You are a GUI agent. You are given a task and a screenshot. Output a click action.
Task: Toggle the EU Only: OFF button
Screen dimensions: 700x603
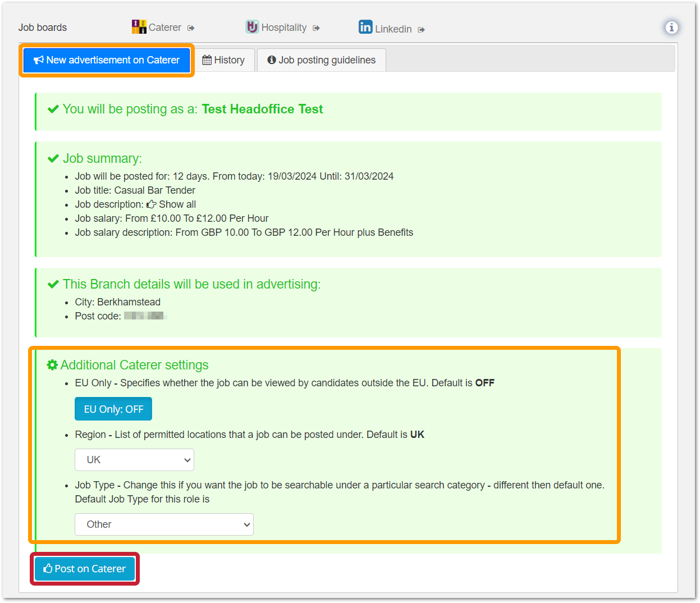pyautogui.click(x=113, y=409)
